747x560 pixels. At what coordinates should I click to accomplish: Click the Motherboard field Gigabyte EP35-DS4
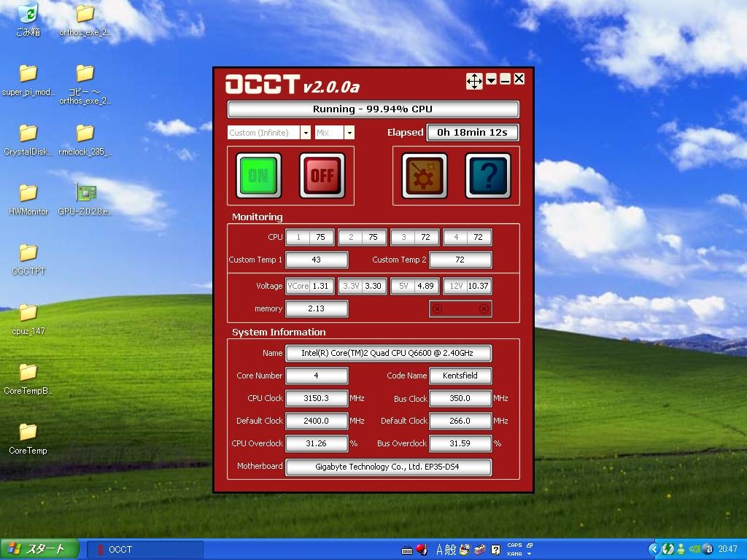click(388, 467)
